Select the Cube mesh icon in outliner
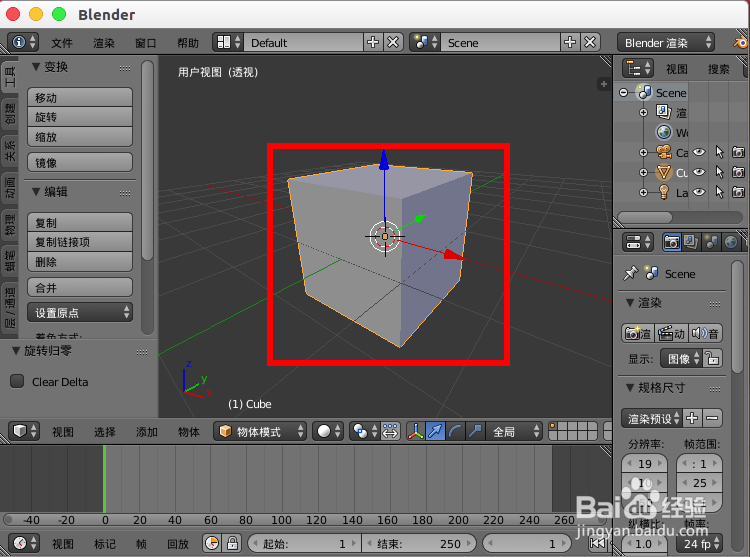750x557 pixels. [664, 172]
